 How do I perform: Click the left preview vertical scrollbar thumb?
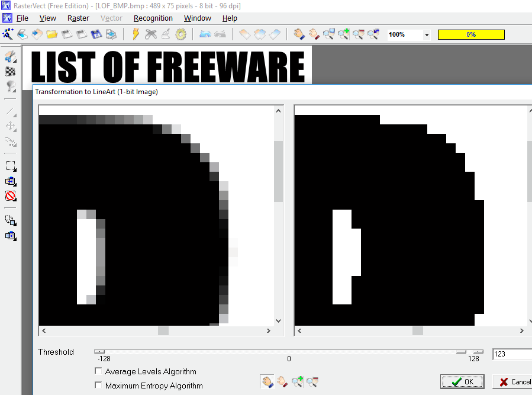[279, 172]
